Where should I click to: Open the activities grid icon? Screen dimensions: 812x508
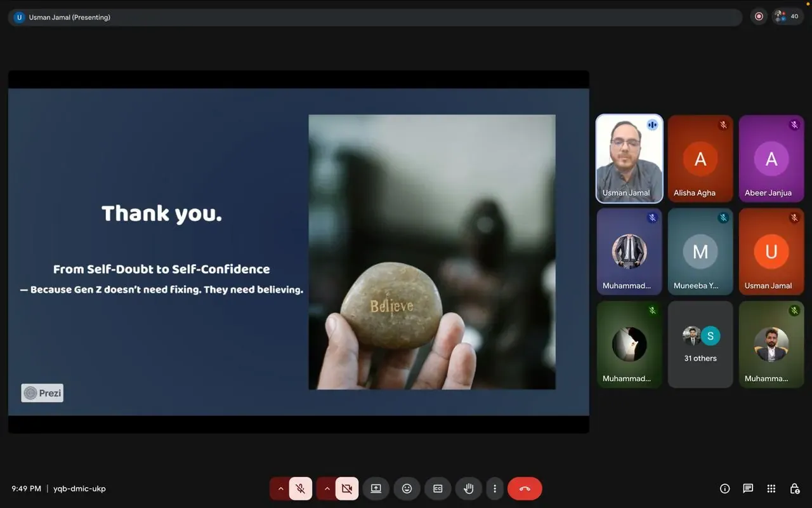[771, 488]
